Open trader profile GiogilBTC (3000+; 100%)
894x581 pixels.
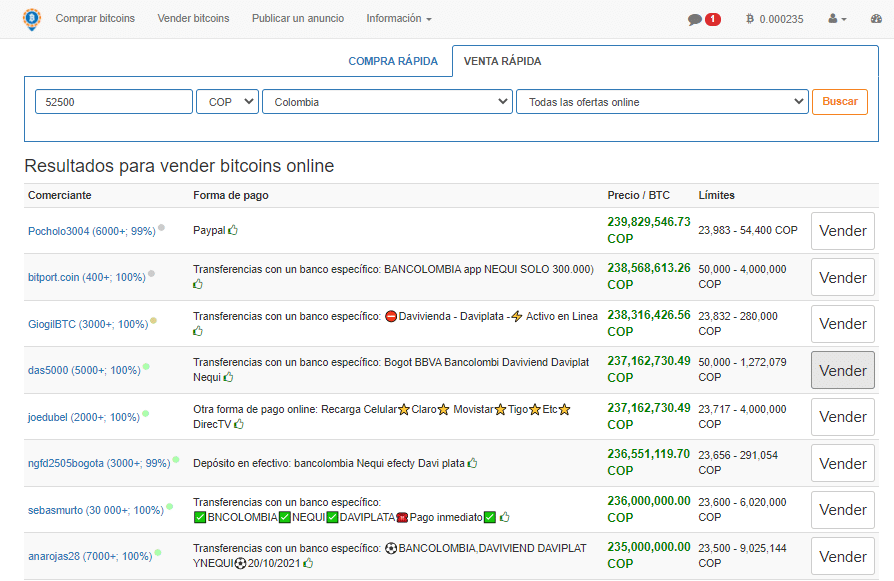point(88,324)
